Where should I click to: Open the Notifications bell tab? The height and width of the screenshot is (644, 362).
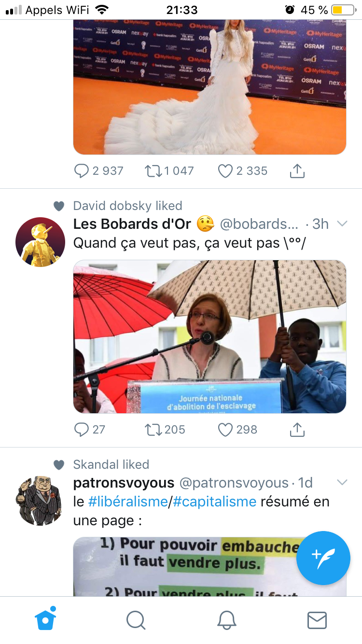click(x=226, y=620)
